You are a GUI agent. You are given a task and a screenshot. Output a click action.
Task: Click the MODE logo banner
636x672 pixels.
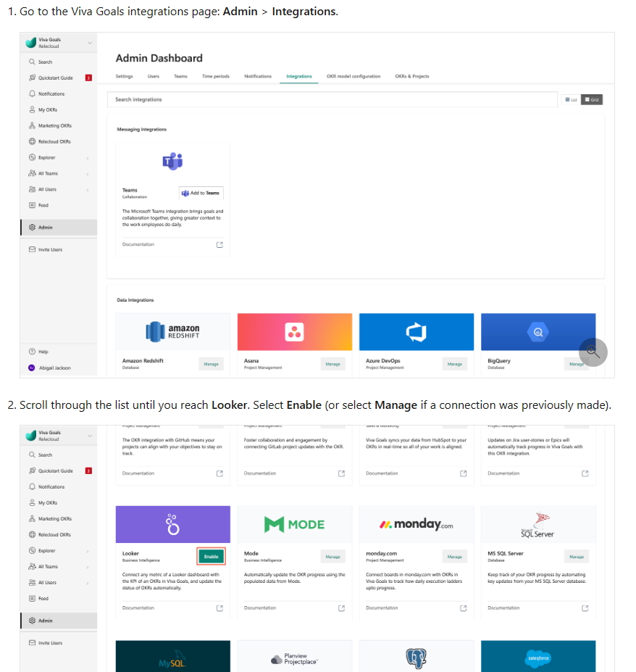pyautogui.click(x=295, y=524)
